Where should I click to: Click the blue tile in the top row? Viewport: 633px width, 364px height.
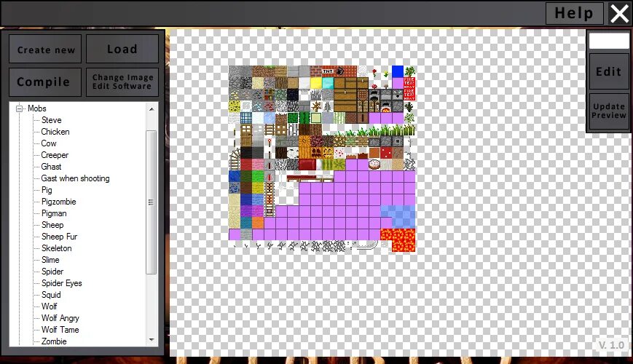point(398,71)
